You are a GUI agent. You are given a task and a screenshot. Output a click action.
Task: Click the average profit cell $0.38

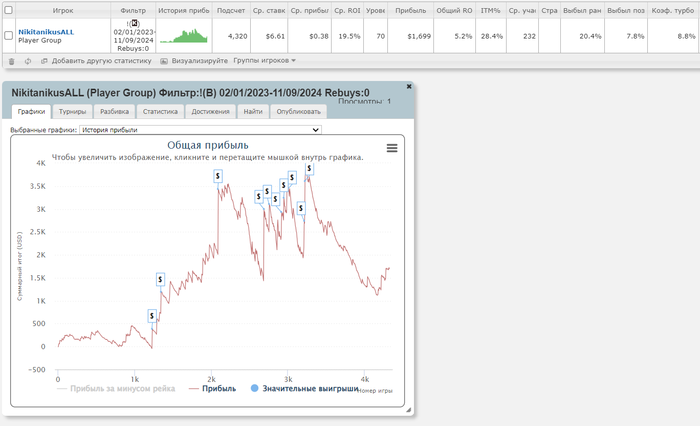pyautogui.click(x=309, y=36)
